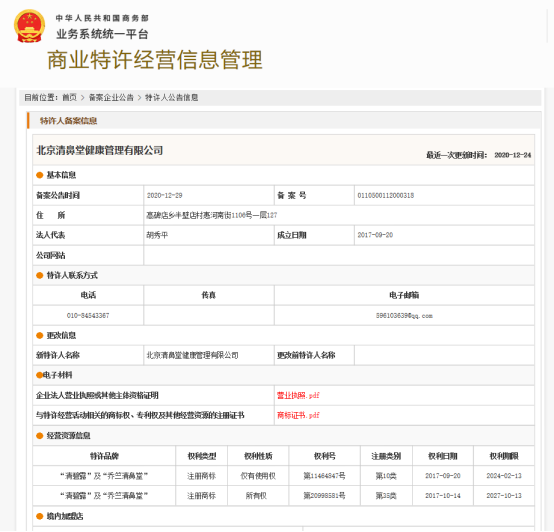The height and width of the screenshot is (532, 554).
Task: Select filing number 0110500112000318
Action: point(385,195)
